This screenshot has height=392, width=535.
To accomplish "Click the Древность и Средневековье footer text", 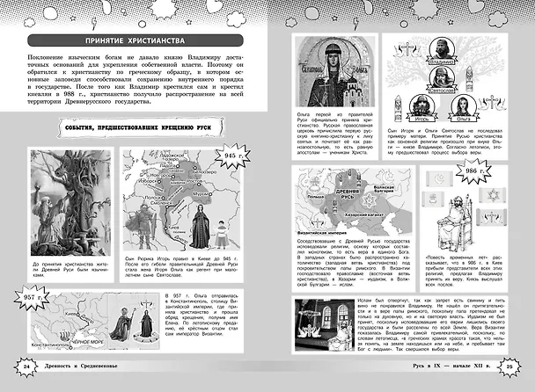I will pos(81,367).
